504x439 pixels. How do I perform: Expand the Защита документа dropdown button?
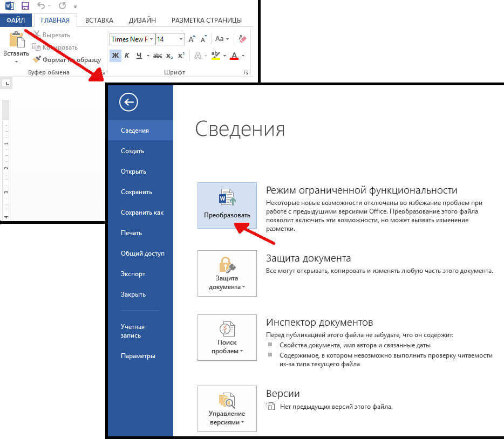click(227, 273)
